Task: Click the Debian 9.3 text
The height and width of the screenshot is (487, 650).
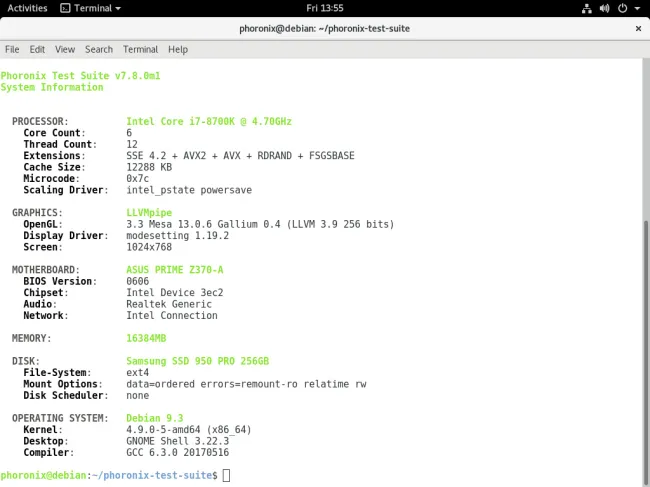Action: [x=155, y=418]
